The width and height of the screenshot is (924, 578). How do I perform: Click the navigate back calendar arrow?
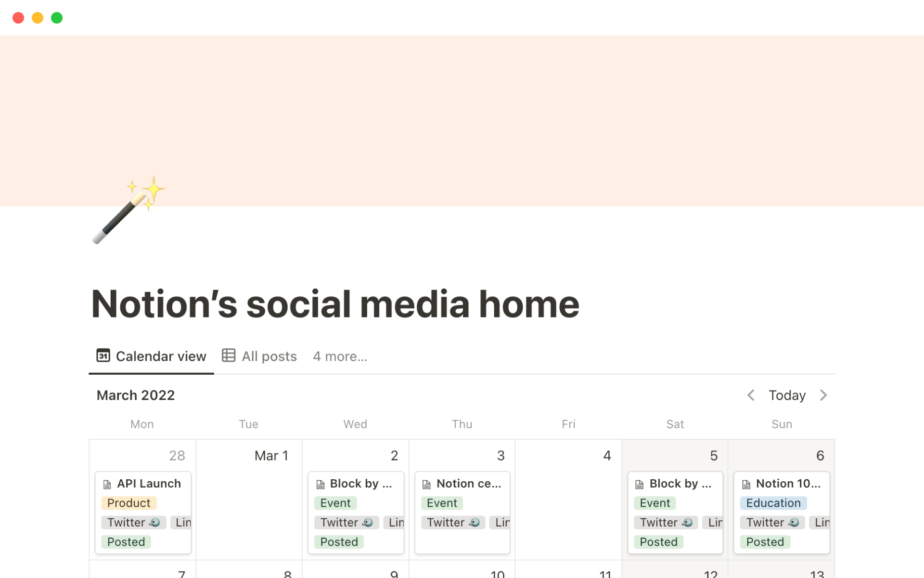(751, 395)
